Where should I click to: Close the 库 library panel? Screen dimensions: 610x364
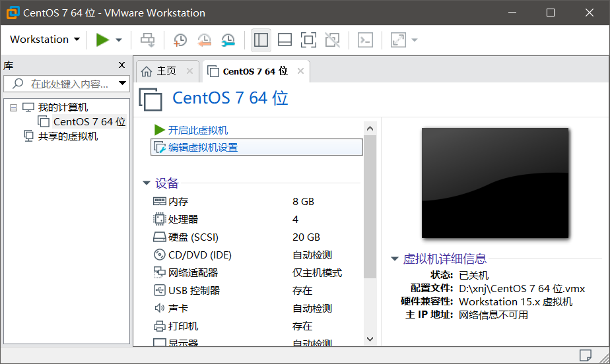pos(121,65)
